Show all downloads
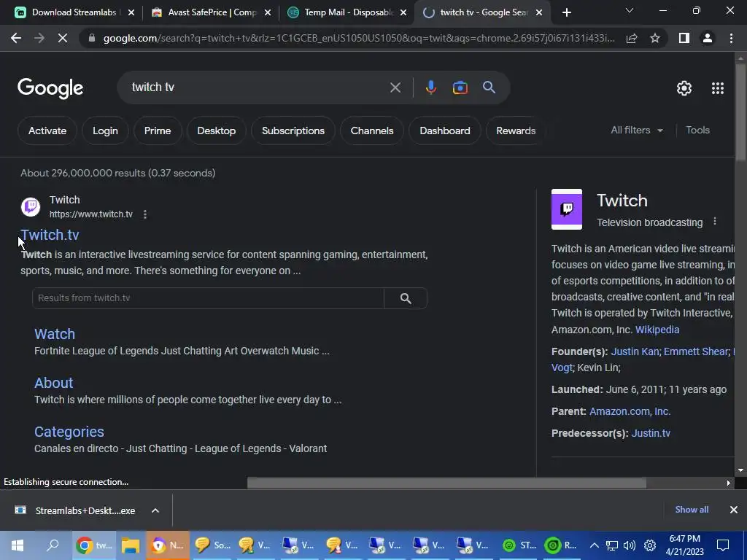Image resolution: width=747 pixels, height=560 pixels. (x=692, y=510)
